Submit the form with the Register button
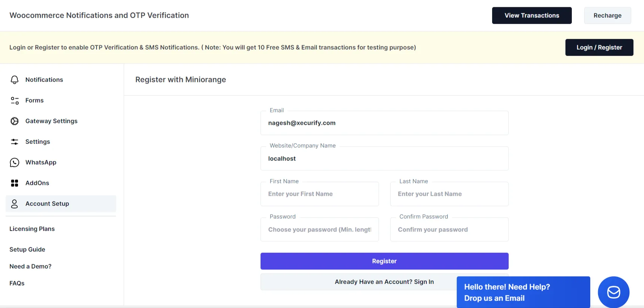This screenshot has height=308, width=644. click(x=384, y=261)
